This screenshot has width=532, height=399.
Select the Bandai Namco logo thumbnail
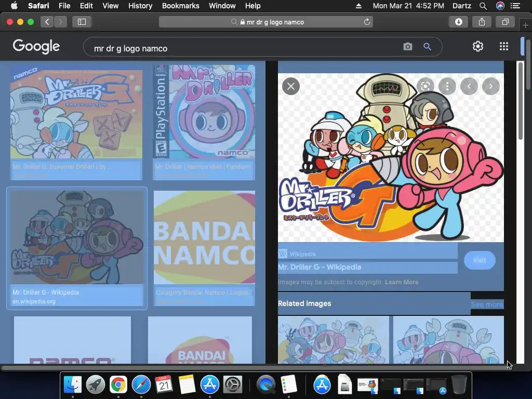point(204,237)
